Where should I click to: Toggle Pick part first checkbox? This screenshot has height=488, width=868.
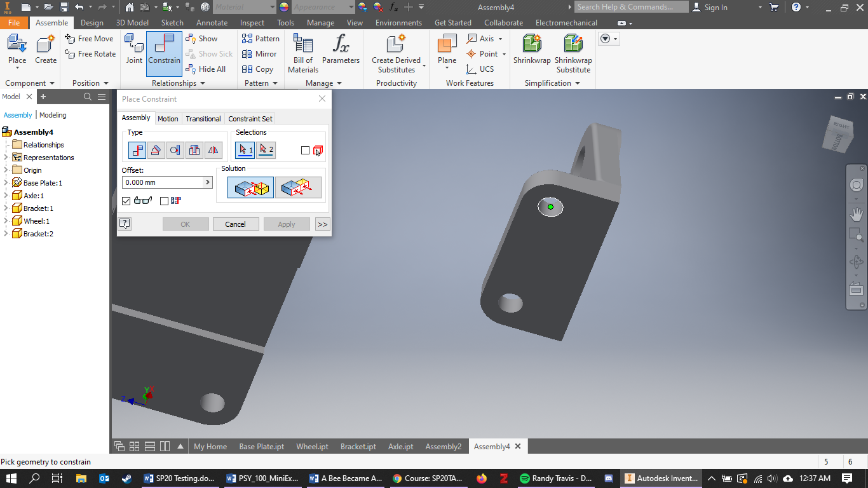click(306, 151)
